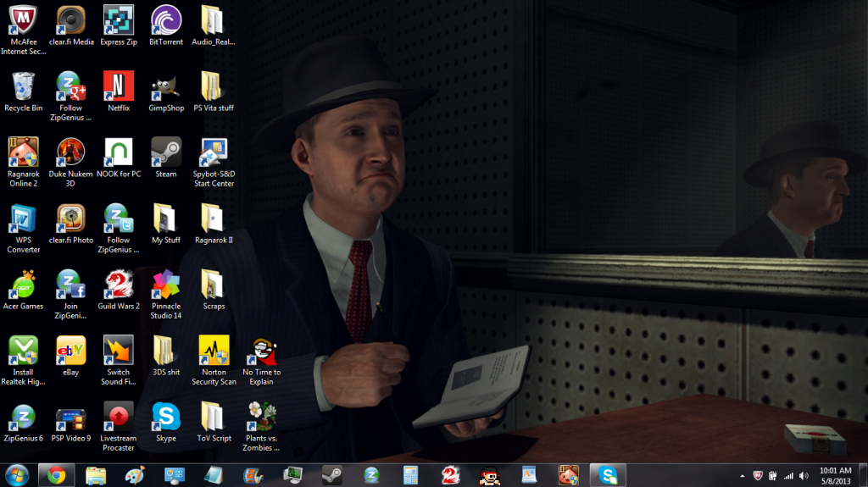Click the Steam taskbar icon
This screenshot has height=487, width=868.
331,475
